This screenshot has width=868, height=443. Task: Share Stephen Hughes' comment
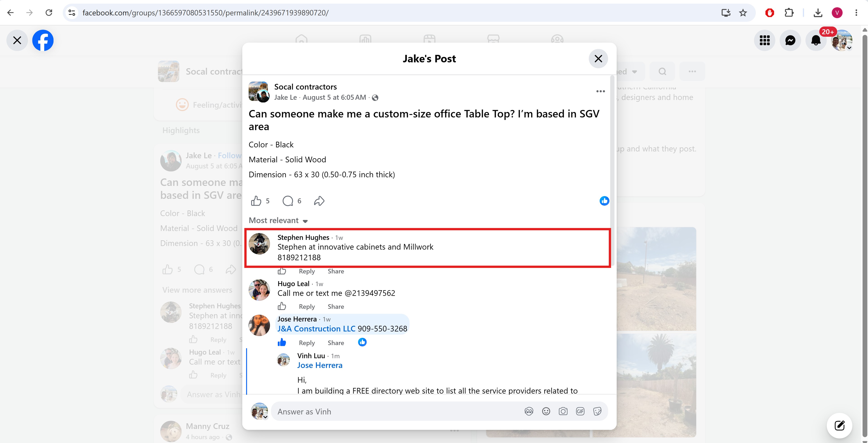[x=336, y=271]
